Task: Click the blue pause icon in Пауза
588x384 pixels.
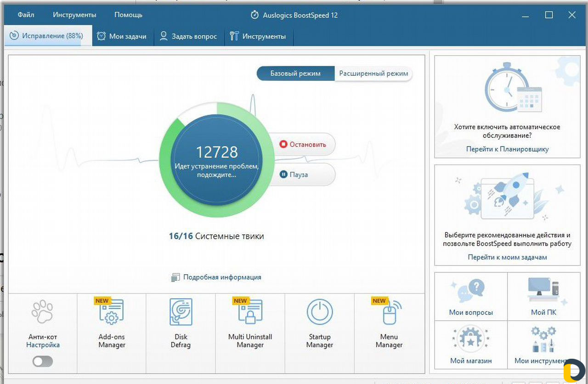Action: 283,175
